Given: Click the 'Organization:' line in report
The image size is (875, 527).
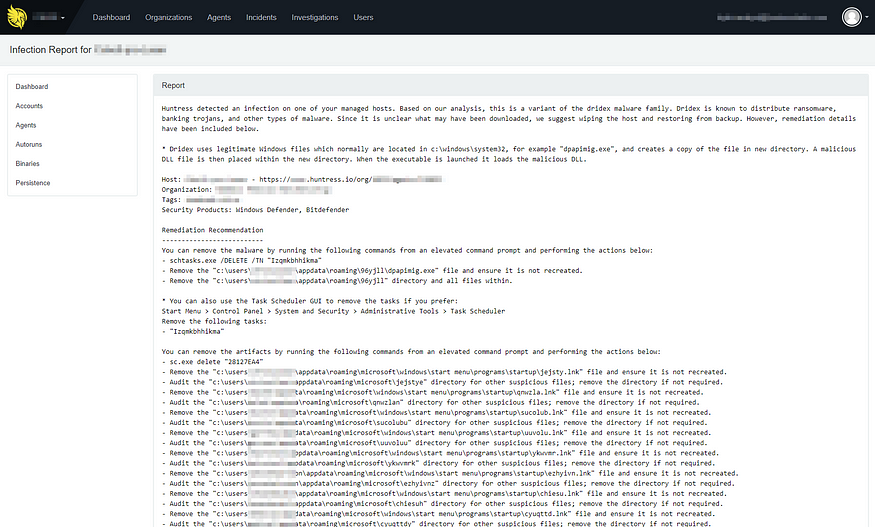Looking at the screenshot, I should click(x=247, y=190).
